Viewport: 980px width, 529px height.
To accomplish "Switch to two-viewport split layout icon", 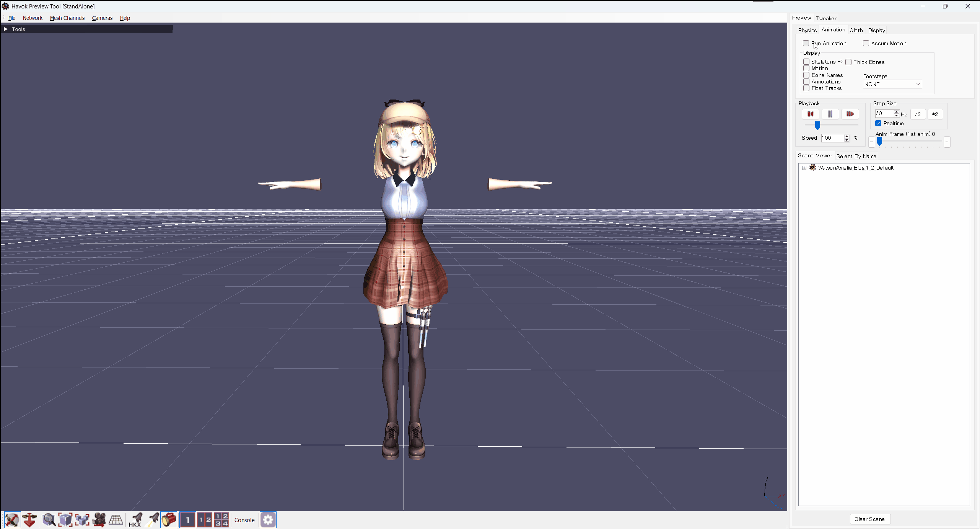I will pos(205,520).
